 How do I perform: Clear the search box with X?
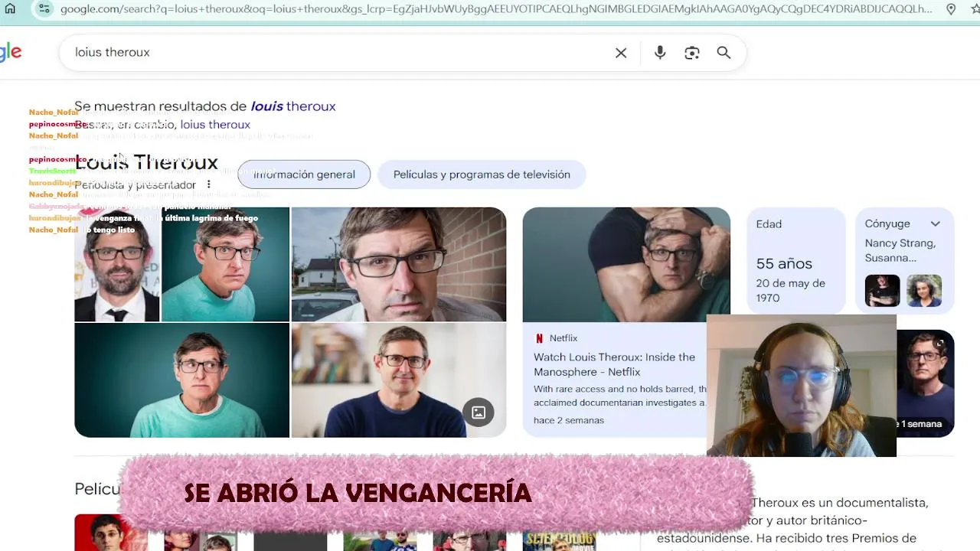pos(621,53)
